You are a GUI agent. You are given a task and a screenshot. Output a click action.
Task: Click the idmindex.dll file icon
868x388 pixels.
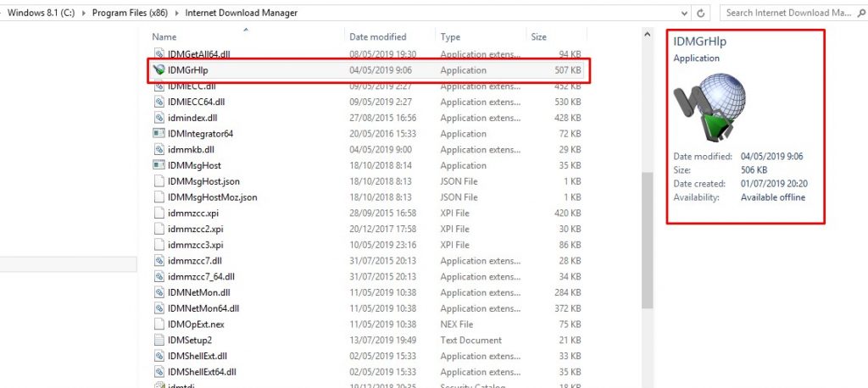tap(159, 118)
